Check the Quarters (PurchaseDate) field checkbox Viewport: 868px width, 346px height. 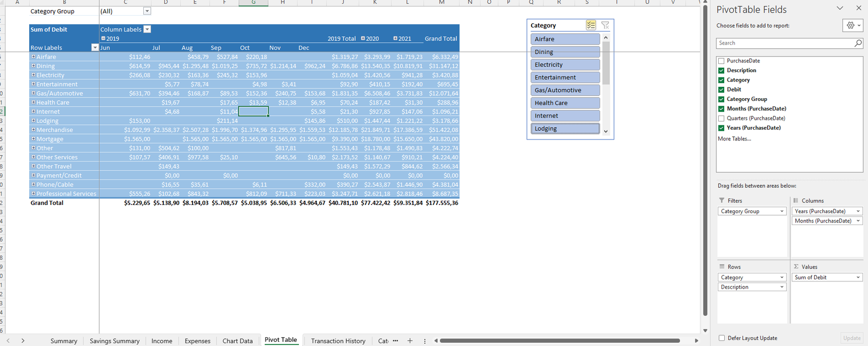pos(721,118)
